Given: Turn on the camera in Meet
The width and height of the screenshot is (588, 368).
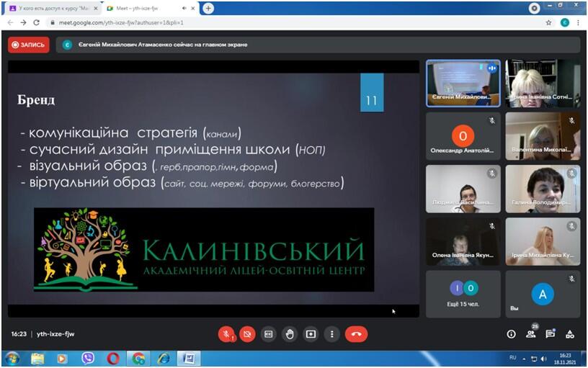Looking at the screenshot, I should tap(247, 334).
